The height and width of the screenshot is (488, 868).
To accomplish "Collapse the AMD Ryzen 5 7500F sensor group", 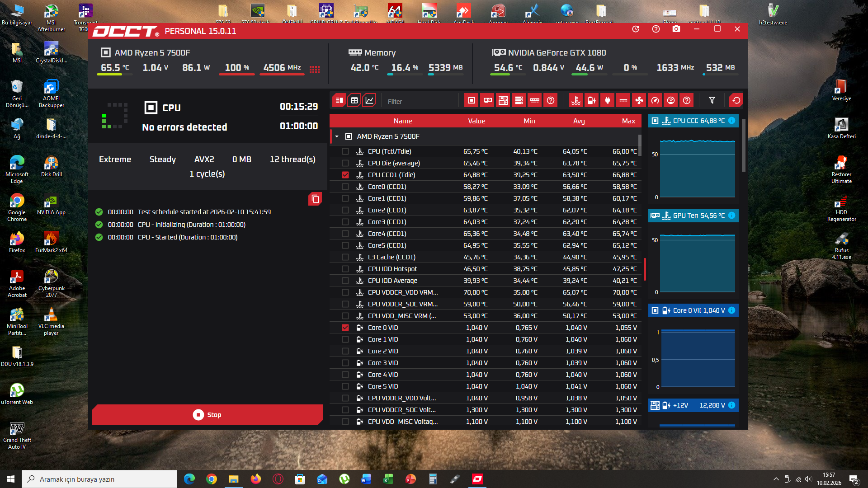I will tap(337, 136).
